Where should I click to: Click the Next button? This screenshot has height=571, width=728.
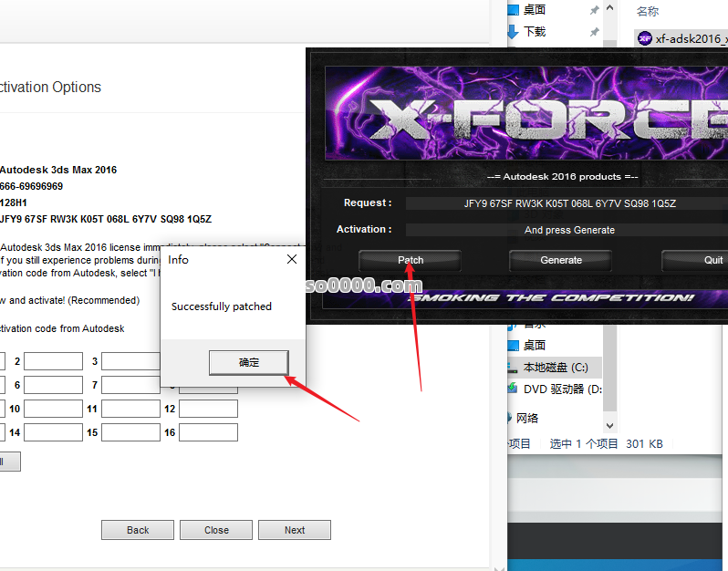(x=295, y=530)
